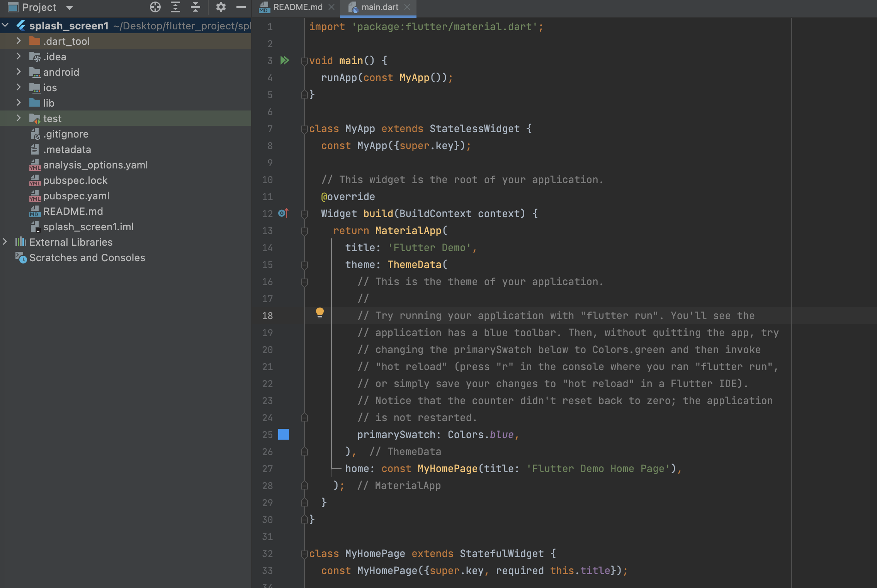Select the lib folder icon
This screenshot has width=877, height=588.
coord(35,103)
